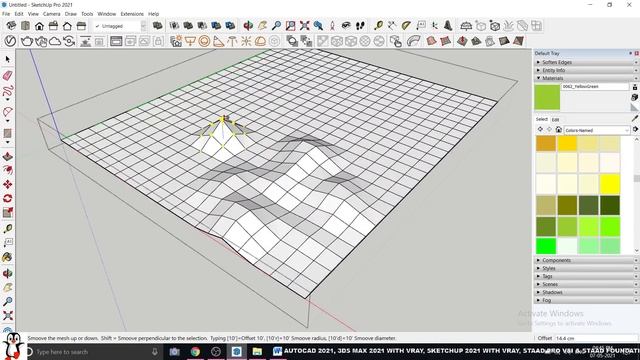Screen dimensions: 640x360
Task: Expand the Tags panel
Action: tap(586, 276)
